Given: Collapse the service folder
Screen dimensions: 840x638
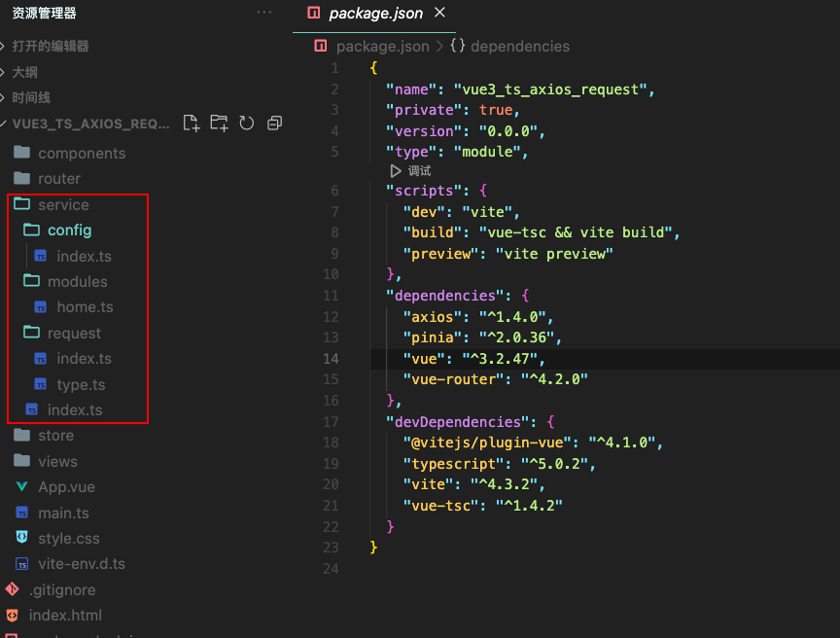Looking at the screenshot, I should (63, 204).
